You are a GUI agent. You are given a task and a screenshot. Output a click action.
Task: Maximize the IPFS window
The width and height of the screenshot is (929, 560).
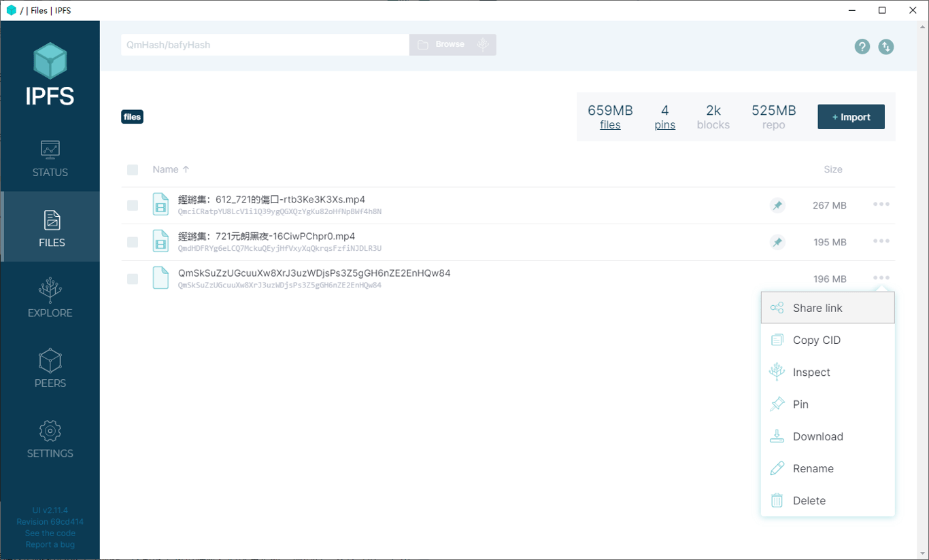tap(882, 10)
